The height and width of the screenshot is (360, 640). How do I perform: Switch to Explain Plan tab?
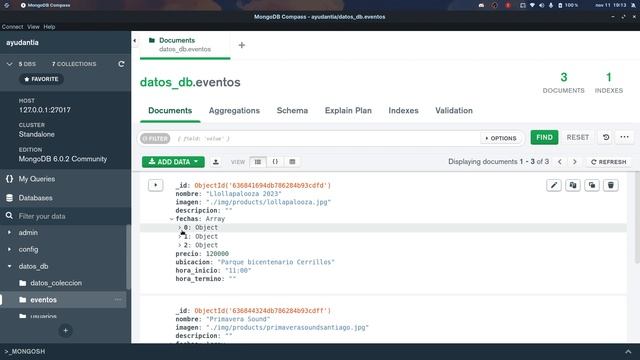(348, 111)
